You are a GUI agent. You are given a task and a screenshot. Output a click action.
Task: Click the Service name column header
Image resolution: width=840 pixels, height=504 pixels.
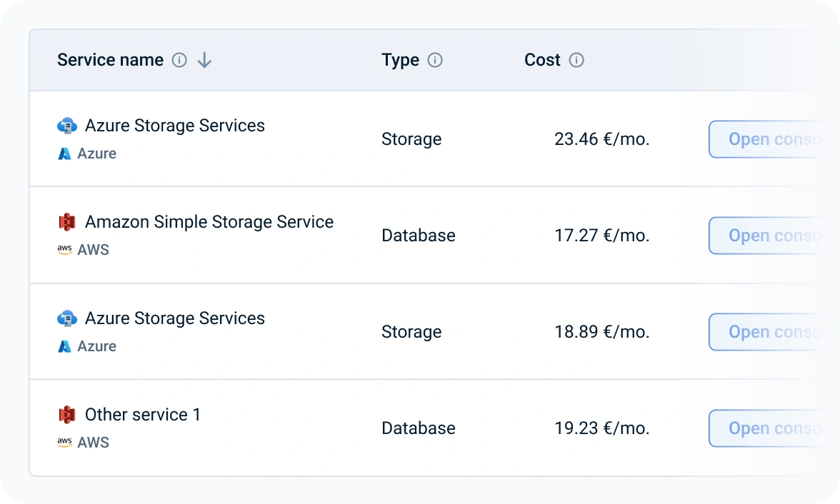[110, 61]
